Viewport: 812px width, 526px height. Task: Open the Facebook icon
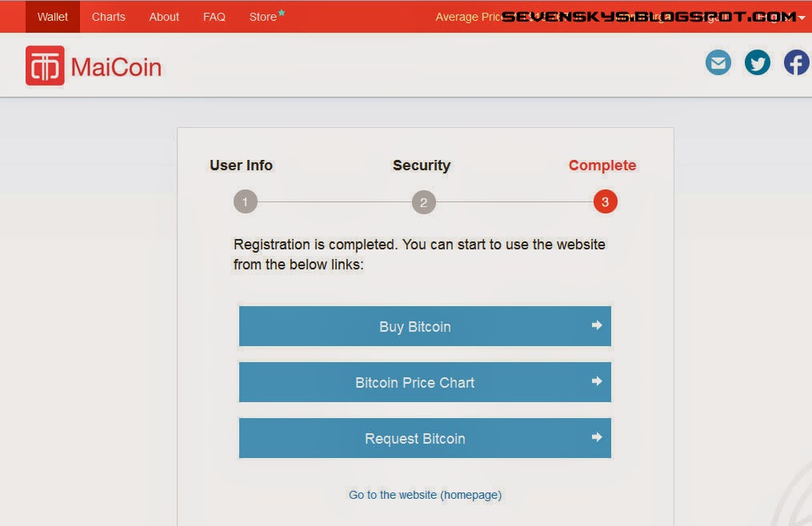(797, 62)
